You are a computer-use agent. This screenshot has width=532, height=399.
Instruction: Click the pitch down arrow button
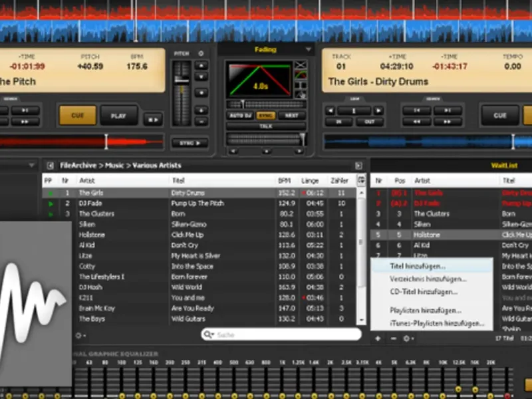(x=201, y=77)
